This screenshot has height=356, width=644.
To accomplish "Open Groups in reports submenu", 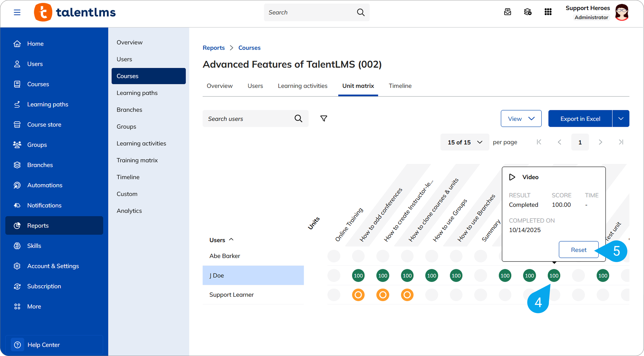I will click(126, 127).
